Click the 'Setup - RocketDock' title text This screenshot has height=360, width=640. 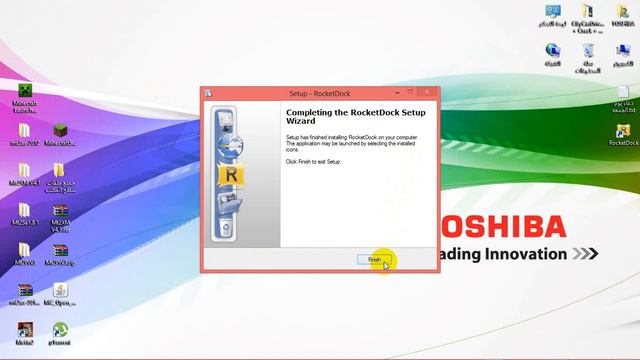tap(320, 93)
